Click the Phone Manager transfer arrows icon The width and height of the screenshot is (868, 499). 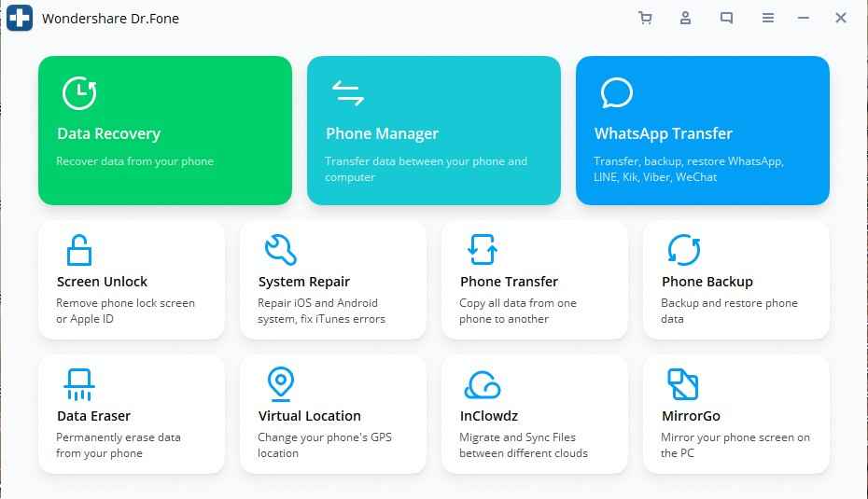347,93
